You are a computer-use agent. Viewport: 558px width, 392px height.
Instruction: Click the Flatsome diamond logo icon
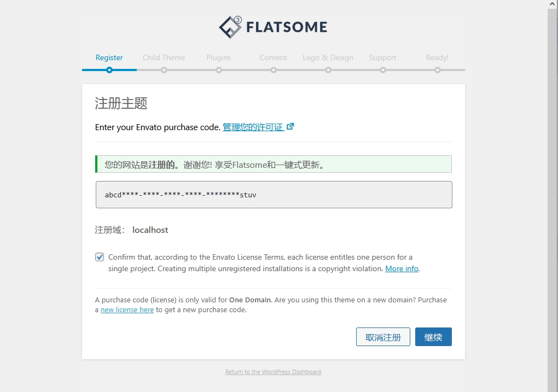pos(230,27)
